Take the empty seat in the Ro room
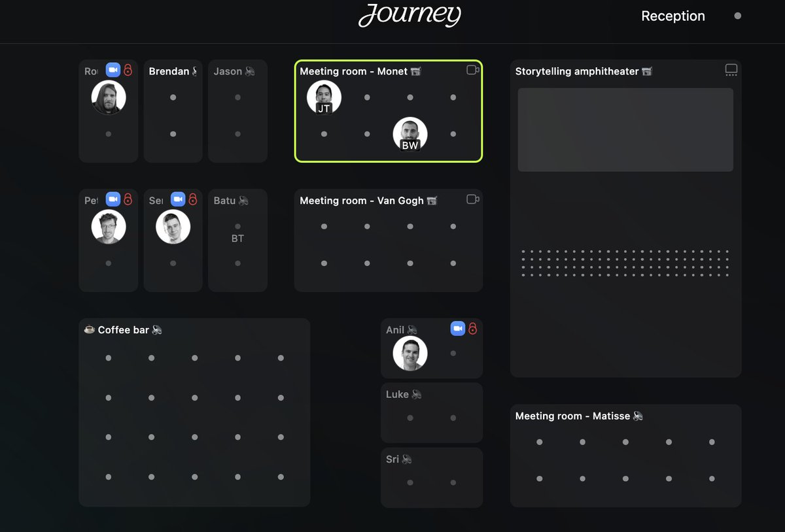The width and height of the screenshot is (785, 532). pyautogui.click(x=109, y=134)
